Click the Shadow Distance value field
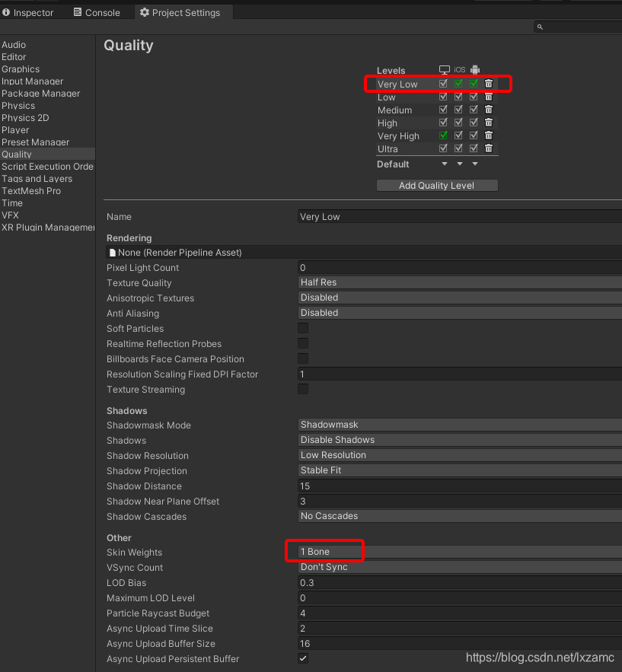 [457, 486]
